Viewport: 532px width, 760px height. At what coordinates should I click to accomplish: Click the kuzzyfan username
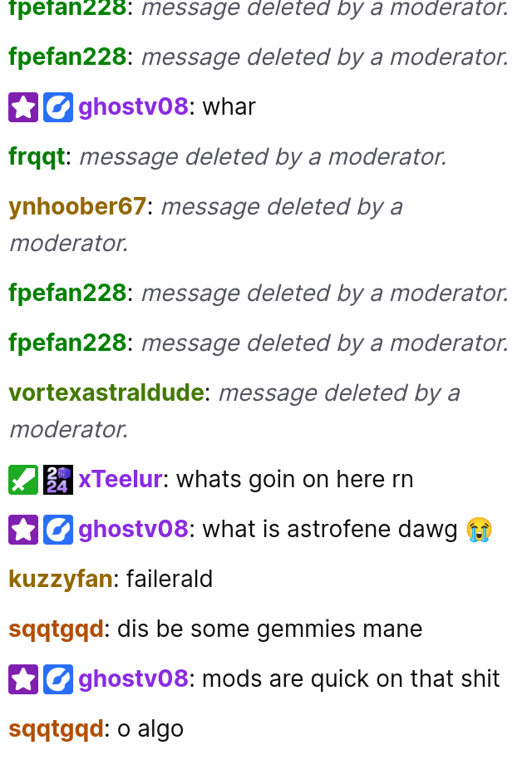tap(61, 580)
